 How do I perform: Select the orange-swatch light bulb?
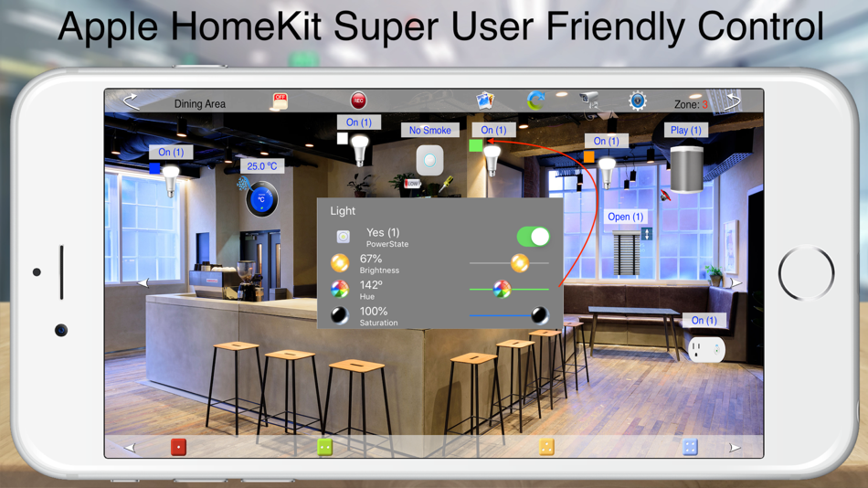[607, 173]
